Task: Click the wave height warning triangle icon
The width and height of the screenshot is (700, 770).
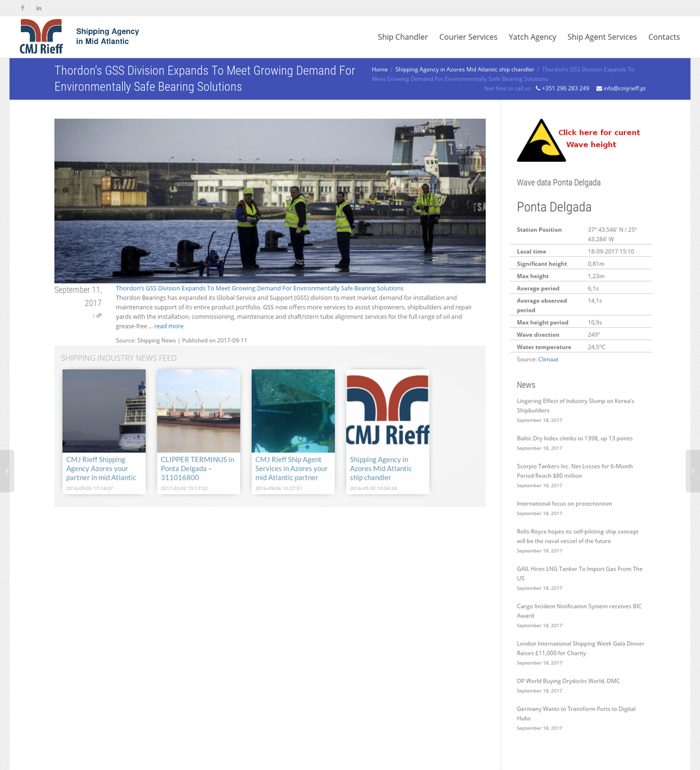Action: pos(541,140)
